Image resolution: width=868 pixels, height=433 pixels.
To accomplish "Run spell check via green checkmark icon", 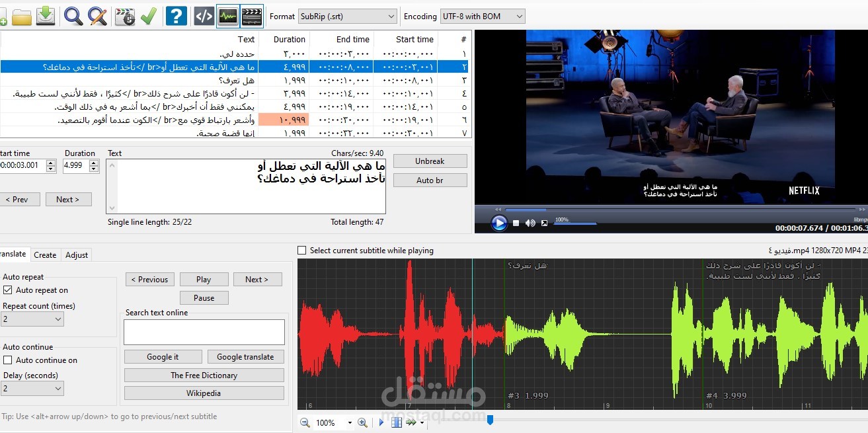I will pos(149,16).
